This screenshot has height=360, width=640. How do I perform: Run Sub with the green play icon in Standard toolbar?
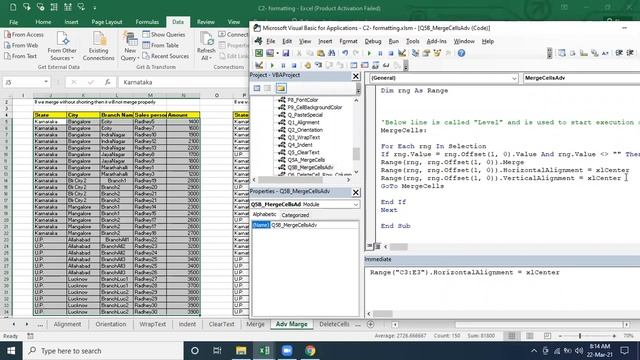(x=369, y=53)
